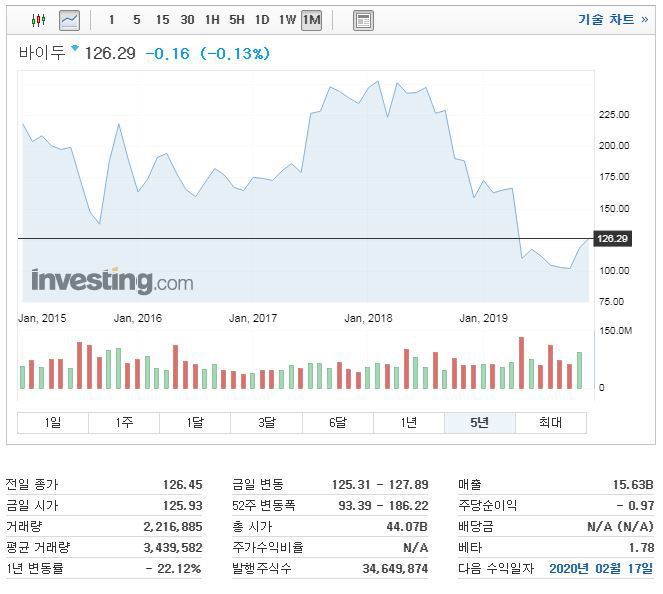Select the area line chart icon
The height and width of the screenshot is (594, 663).
69,20
